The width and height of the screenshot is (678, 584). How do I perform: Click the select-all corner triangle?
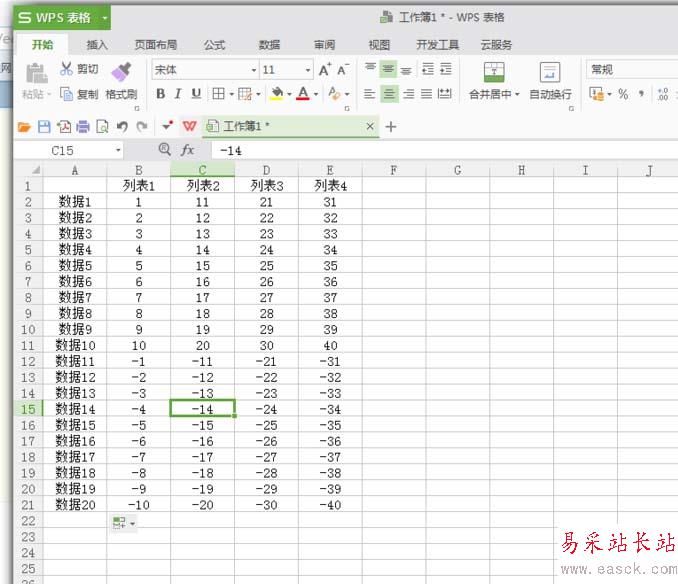coord(36,170)
